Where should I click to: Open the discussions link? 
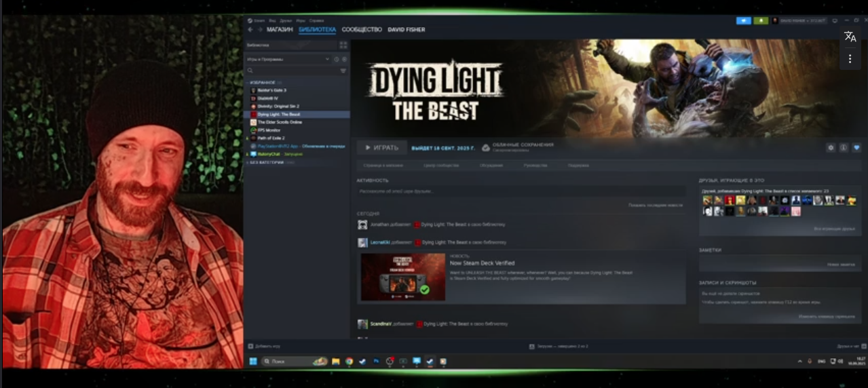491,166
